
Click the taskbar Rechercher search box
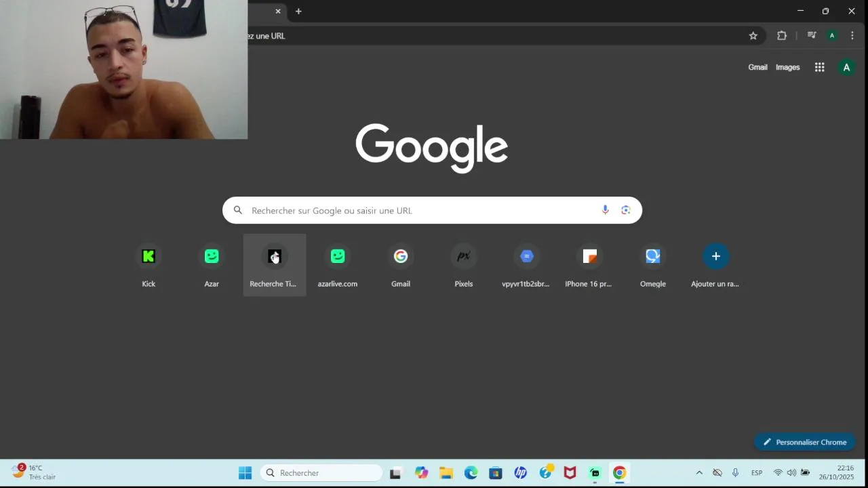pos(321,473)
